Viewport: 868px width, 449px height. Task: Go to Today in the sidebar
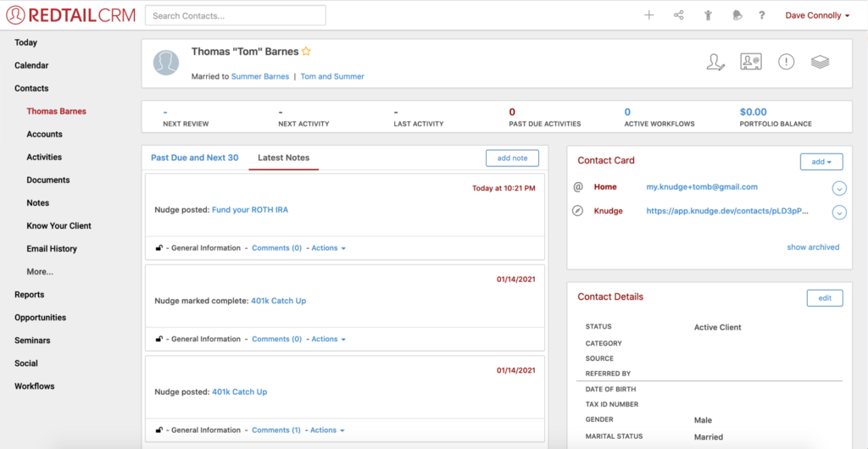26,42
